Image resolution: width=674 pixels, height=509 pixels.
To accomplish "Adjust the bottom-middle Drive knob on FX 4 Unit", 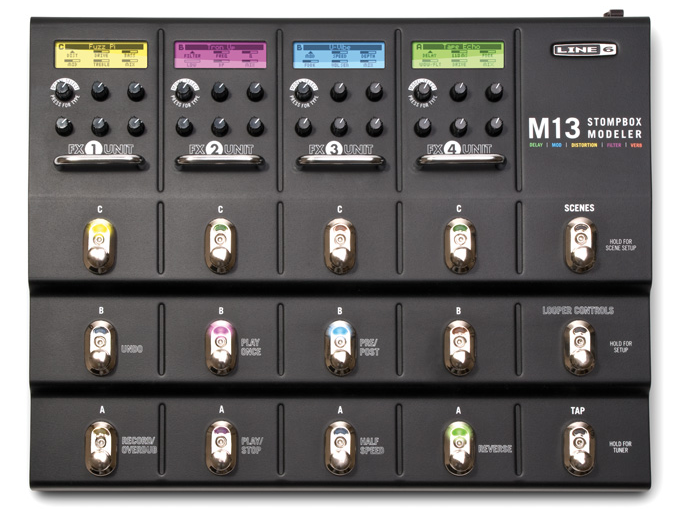I will tap(458, 126).
